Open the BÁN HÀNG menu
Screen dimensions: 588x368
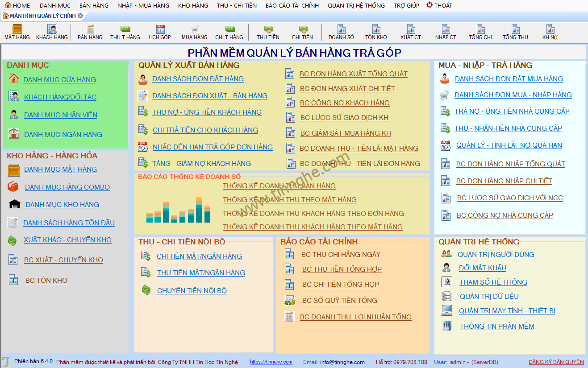(x=94, y=5)
